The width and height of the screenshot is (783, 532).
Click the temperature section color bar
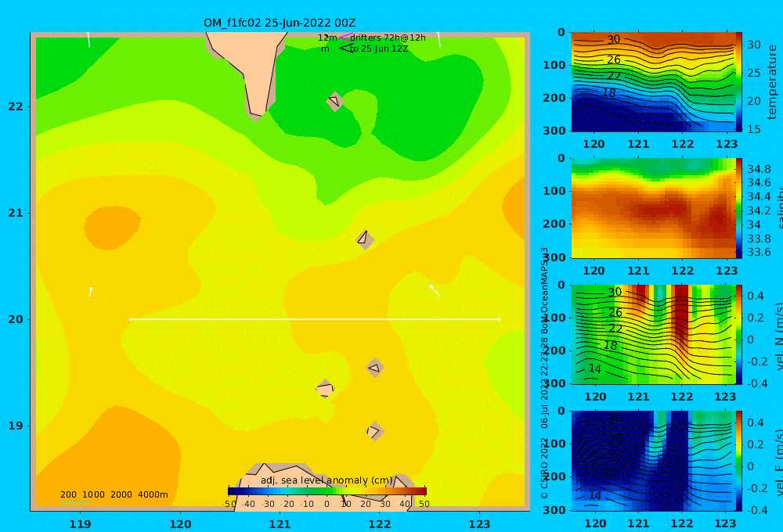coord(739,82)
